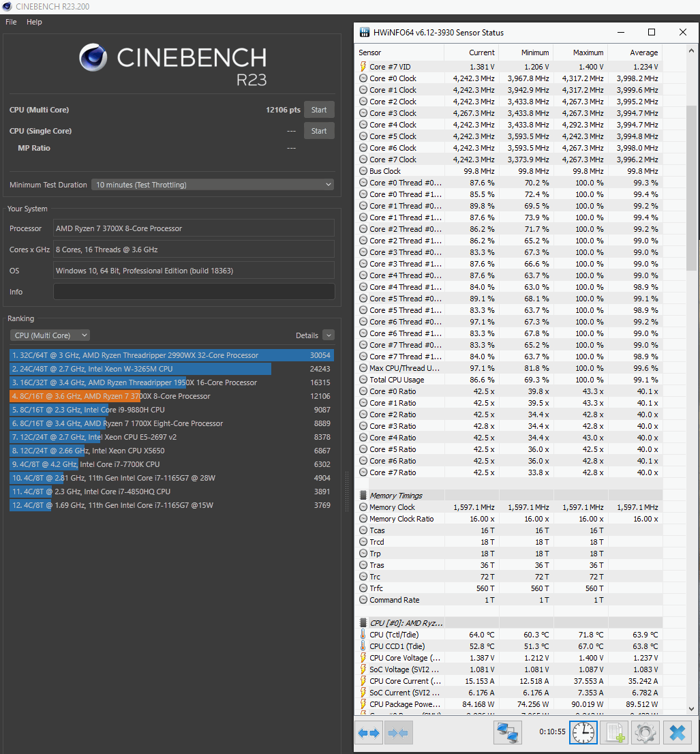Click the Maximum column header

pos(580,52)
